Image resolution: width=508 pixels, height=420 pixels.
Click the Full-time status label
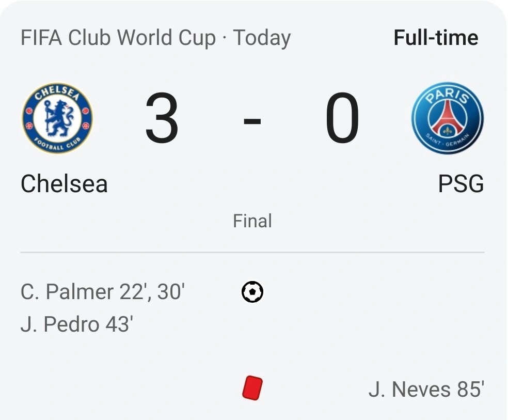pyautogui.click(x=436, y=37)
